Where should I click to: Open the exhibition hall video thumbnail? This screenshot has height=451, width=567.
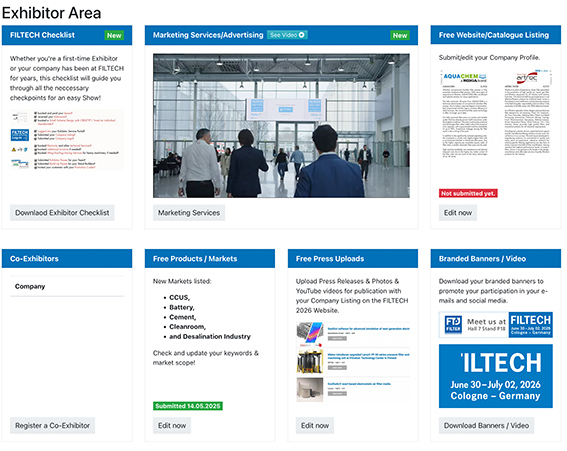(281, 126)
